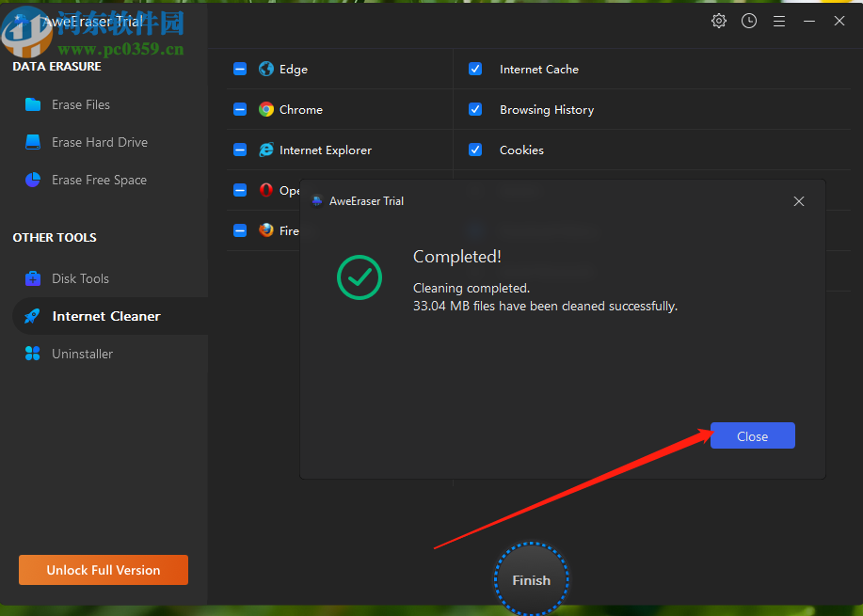Open Erase Hard Drive section
Screen dimensions: 863x616
(x=99, y=142)
